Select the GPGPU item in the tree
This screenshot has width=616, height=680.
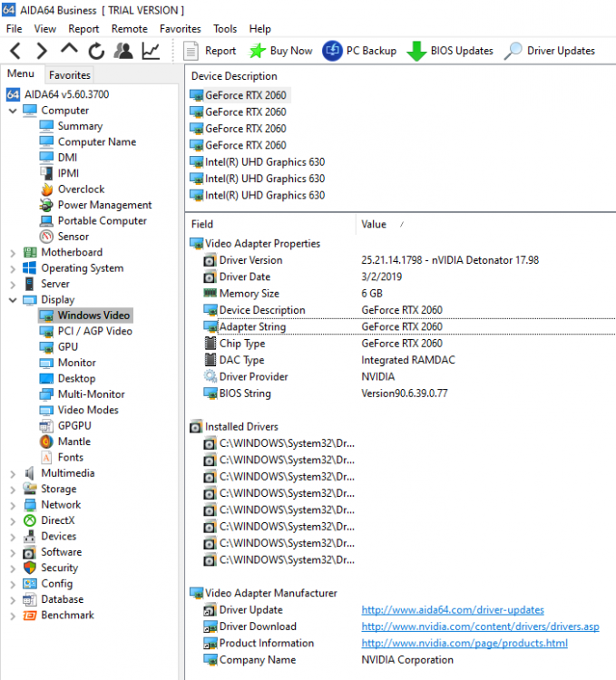tap(74, 426)
